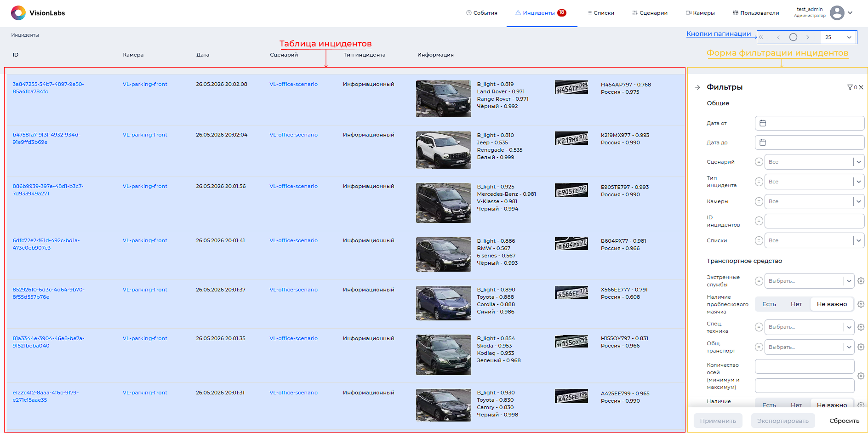
Task: Select Есть for проблесковый маячок
Action: [769, 304]
